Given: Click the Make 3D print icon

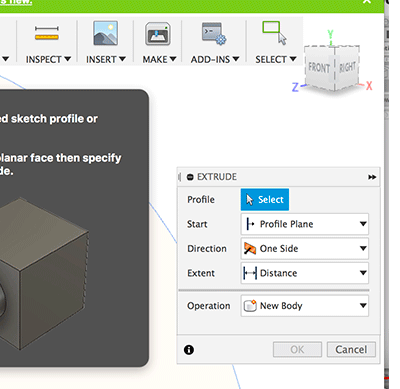Looking at the screenshot, I should pos(158,34).
